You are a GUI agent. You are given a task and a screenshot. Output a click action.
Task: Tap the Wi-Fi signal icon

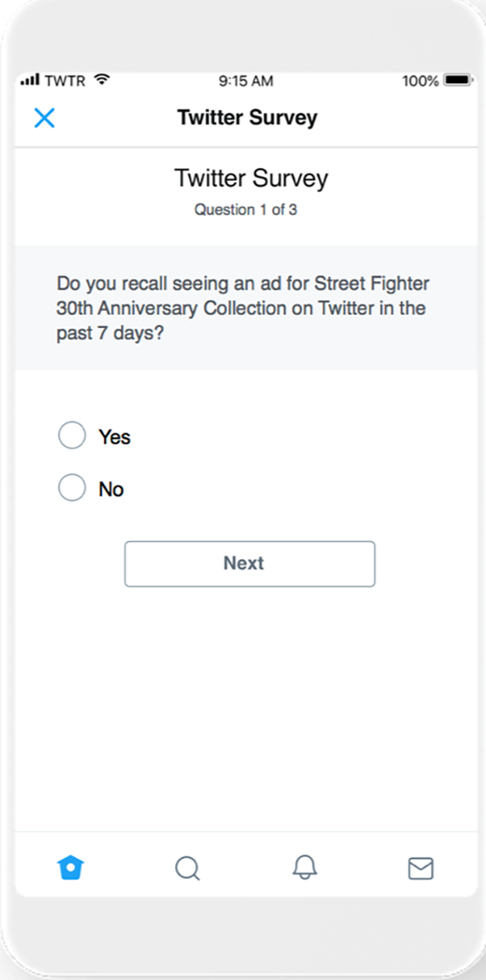pos(101,80)
